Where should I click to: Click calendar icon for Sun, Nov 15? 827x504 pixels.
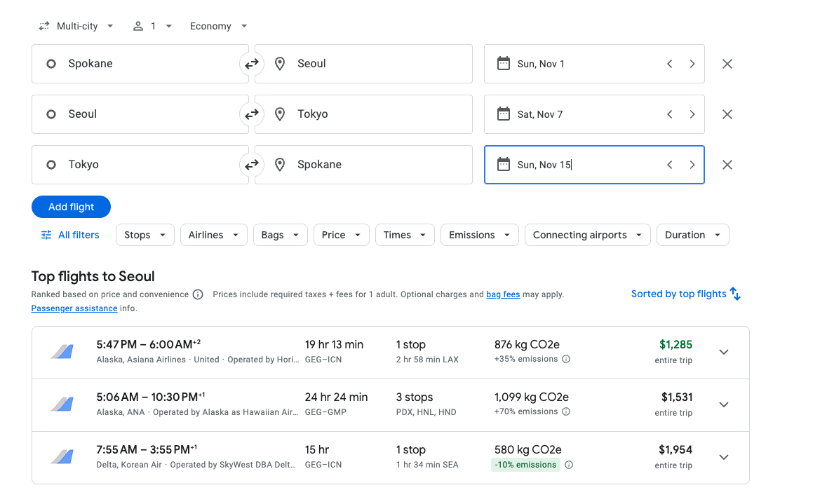(503, 165)
